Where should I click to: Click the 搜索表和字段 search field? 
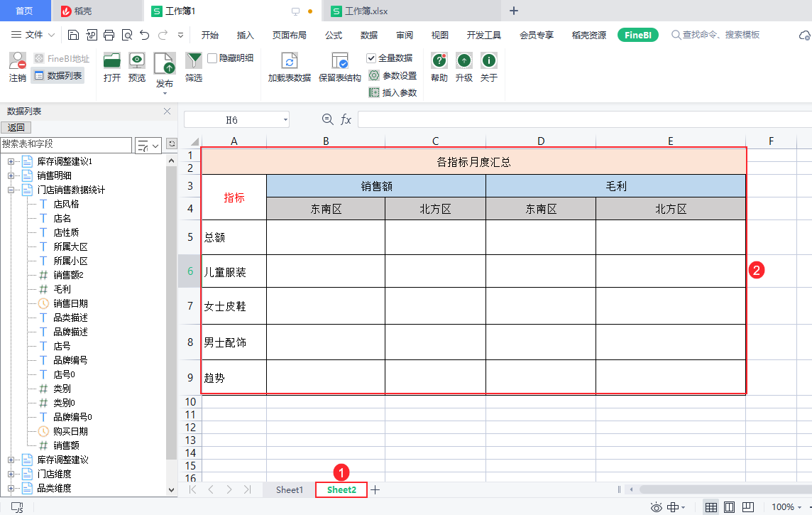pos(66,144)
